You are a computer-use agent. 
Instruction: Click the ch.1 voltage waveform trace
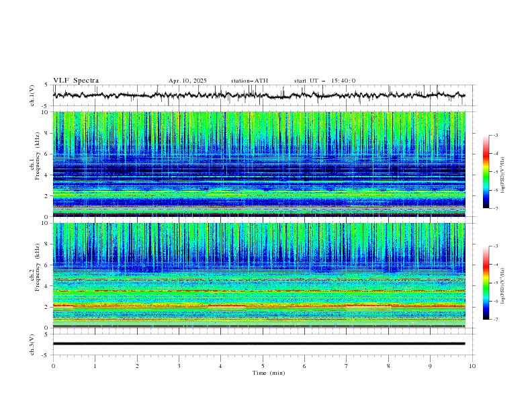click(x=259, y=95)
